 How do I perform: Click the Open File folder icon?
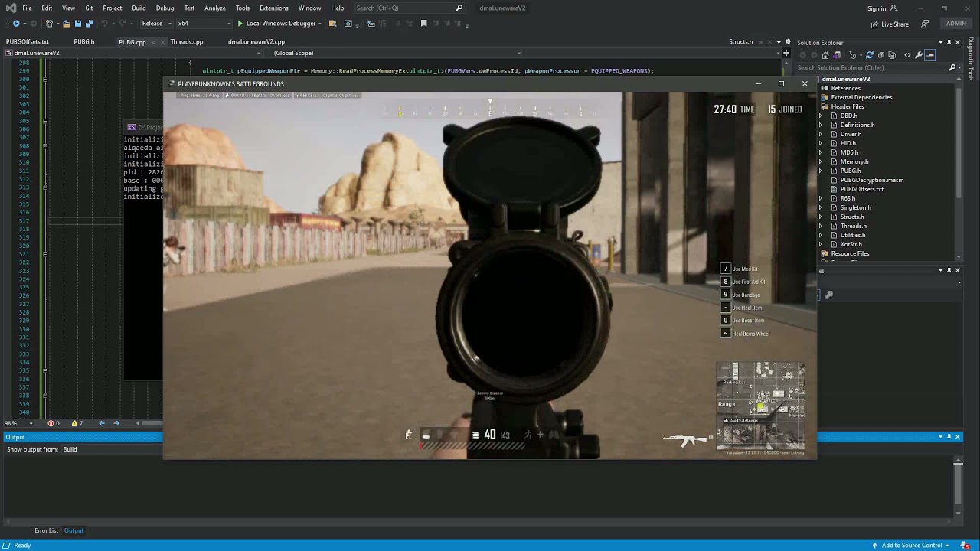pos(67,24)
